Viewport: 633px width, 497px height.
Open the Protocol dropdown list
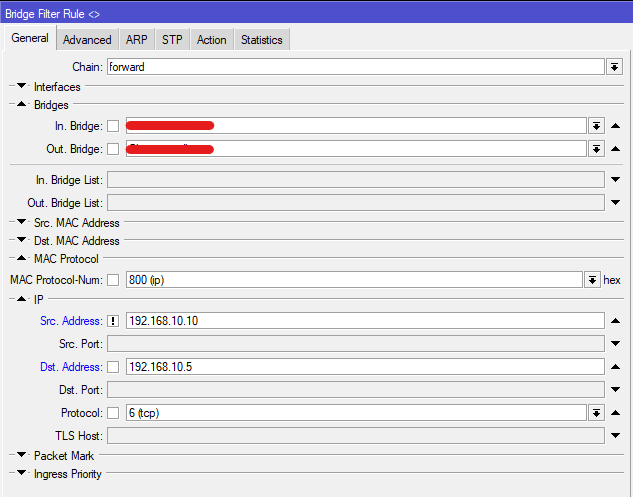pyautogui.click(x=597, y=413)
